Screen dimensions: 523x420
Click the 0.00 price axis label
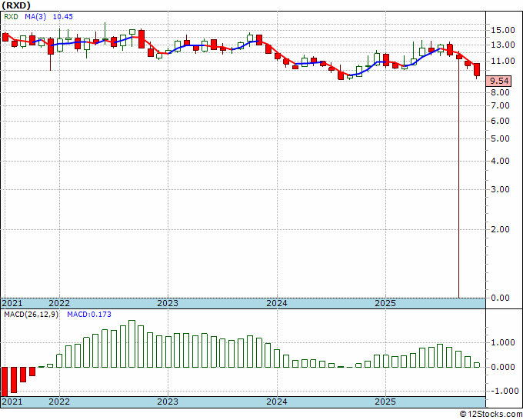click(501, 298)
